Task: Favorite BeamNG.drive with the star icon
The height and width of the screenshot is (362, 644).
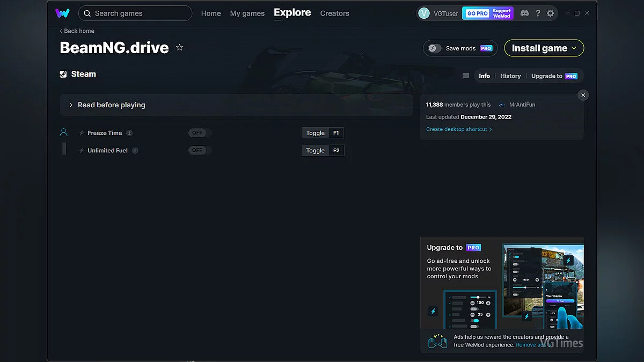Action: click(x=180, y=48)
